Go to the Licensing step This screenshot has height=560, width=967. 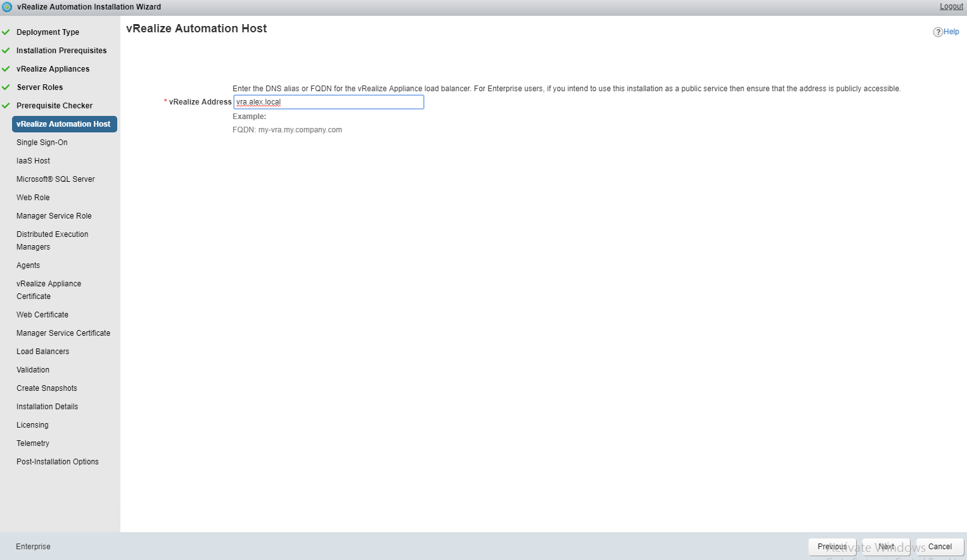click(32, 425)
